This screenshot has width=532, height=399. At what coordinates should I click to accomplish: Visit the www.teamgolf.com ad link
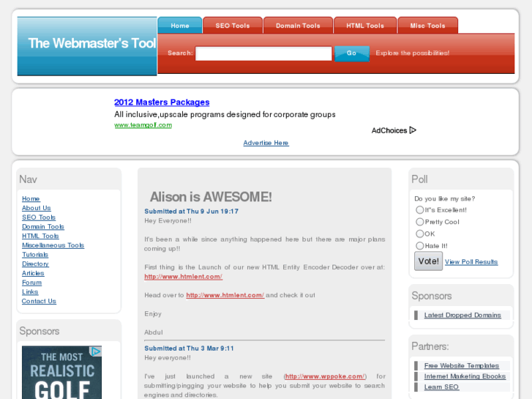pos(143,125)
